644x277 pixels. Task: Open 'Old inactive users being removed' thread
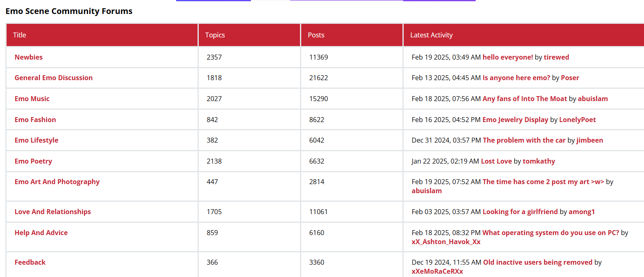(x=537, y=262)
